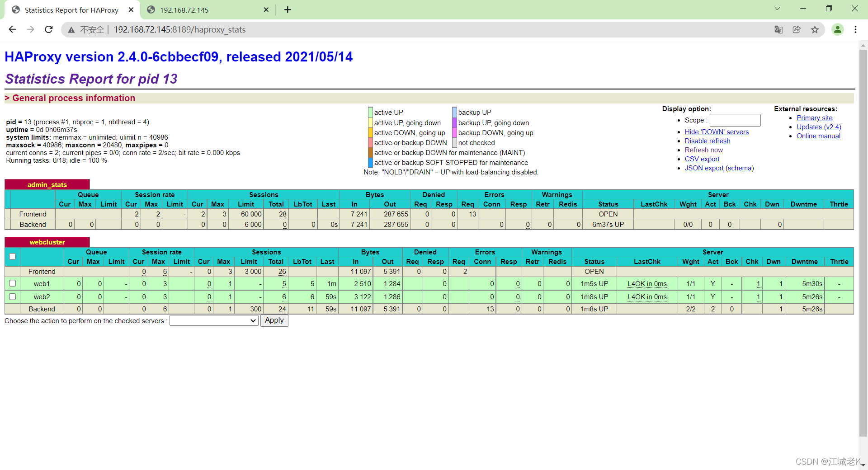Open the translate page icon
This screenshot has width=868, height=470.
pos(778,30)
